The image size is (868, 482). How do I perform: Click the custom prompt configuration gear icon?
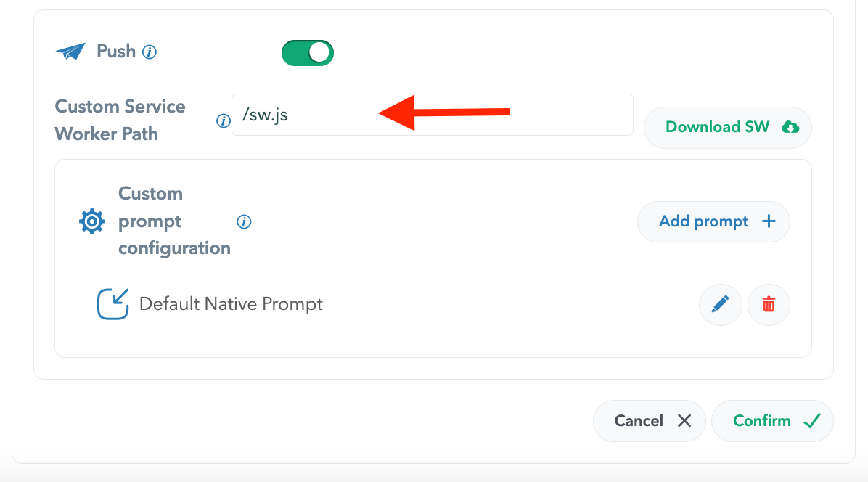coord(91,221)
